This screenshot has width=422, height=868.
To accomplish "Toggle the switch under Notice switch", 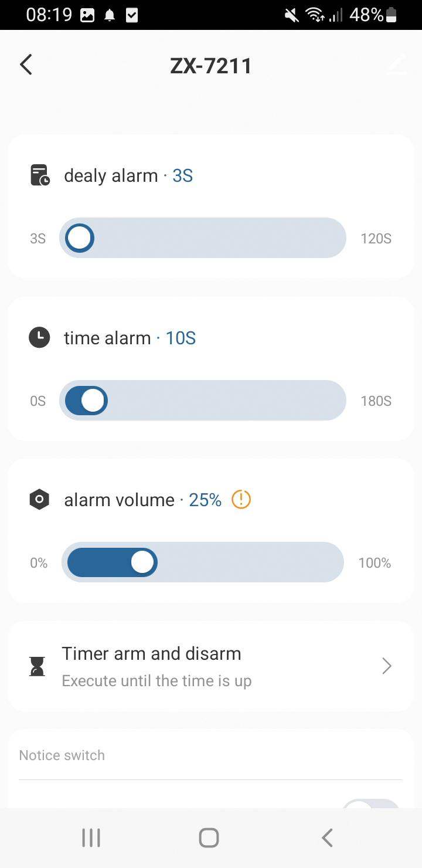I will [x=370, y=805].
